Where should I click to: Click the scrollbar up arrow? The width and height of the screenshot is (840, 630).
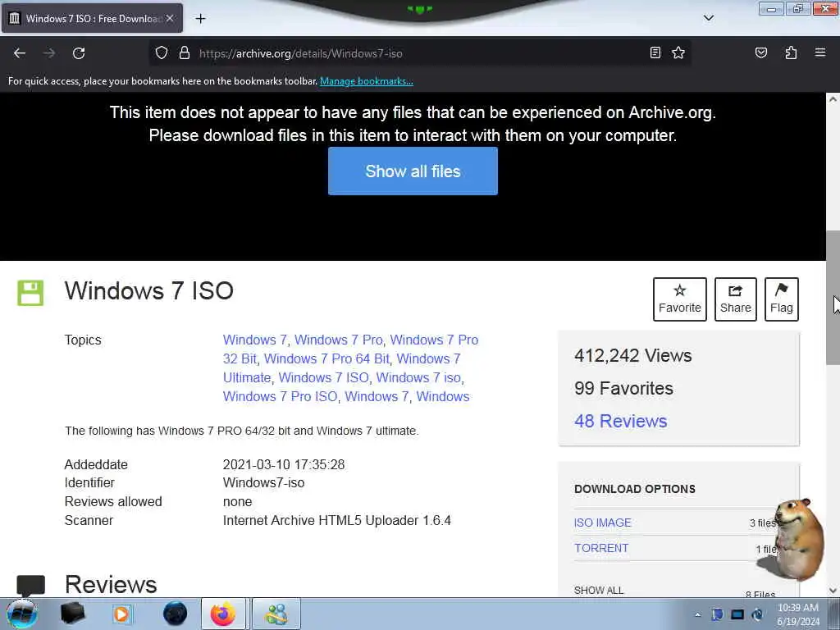click(x=833, y=99)
